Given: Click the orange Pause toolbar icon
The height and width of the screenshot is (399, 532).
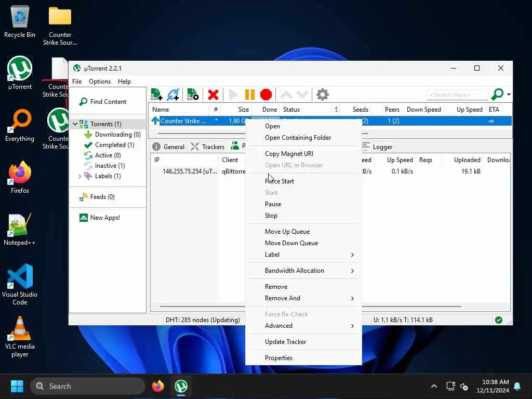Looking at the screenshot, I should [250, 95].
